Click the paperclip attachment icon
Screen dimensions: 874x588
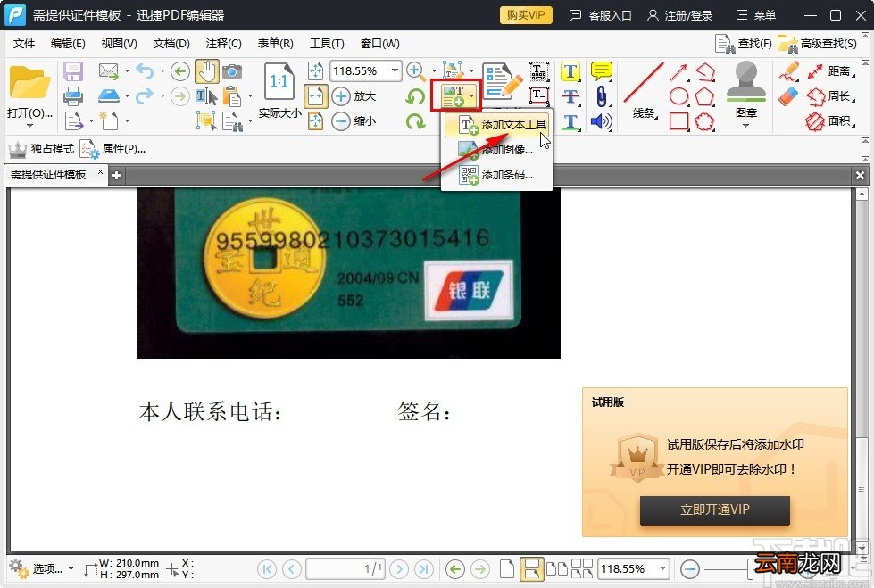pos(602,96)
